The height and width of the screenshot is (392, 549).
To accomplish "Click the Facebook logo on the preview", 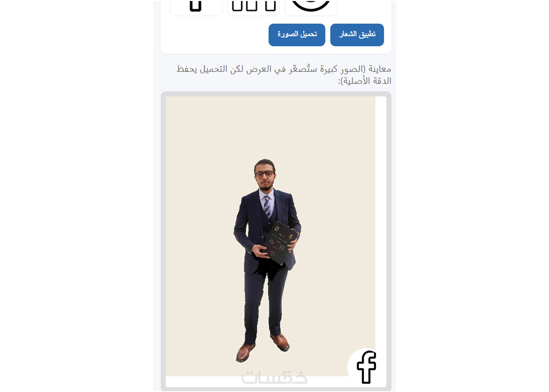I will [x=367, y=367].
